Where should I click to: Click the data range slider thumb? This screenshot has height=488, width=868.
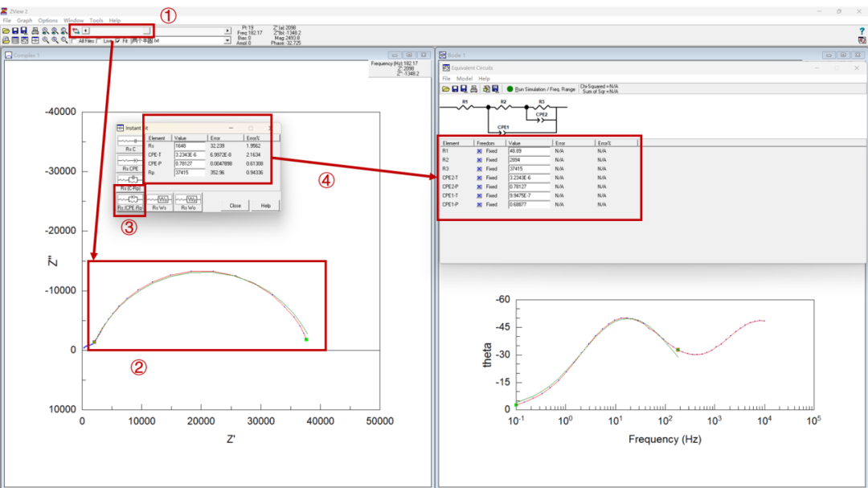(x=147, y=31)
